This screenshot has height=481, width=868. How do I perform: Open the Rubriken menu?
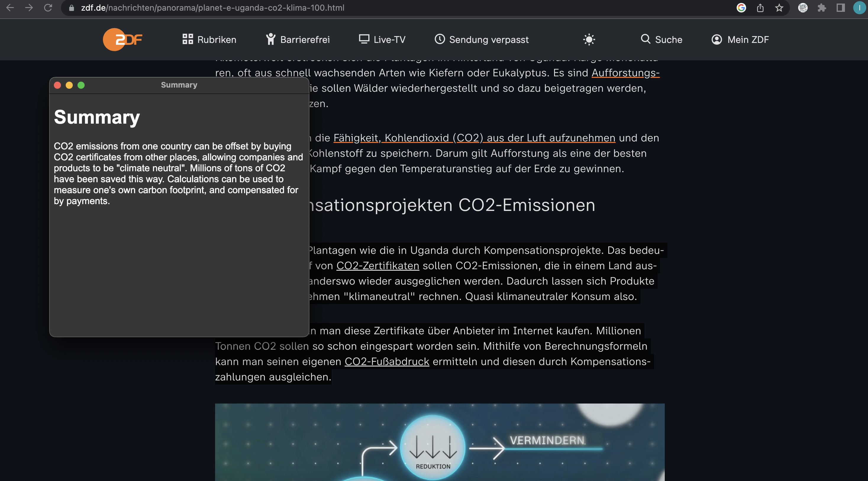click(209, 39)
